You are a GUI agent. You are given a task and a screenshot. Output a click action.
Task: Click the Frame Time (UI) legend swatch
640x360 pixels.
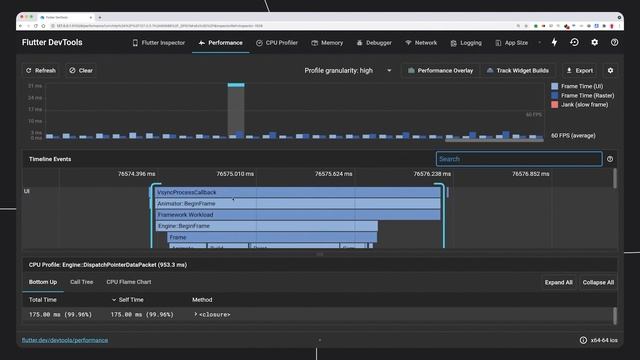click(x=554, y=86)
